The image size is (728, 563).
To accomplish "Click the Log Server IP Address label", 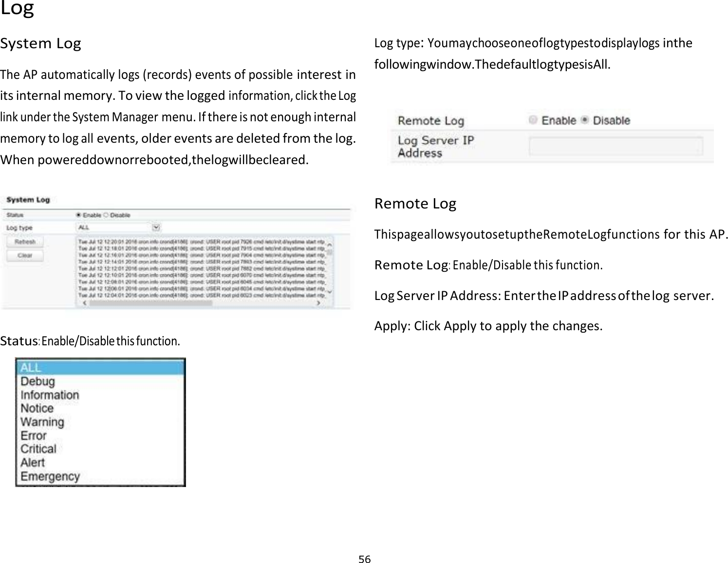I will coord(436,147).
